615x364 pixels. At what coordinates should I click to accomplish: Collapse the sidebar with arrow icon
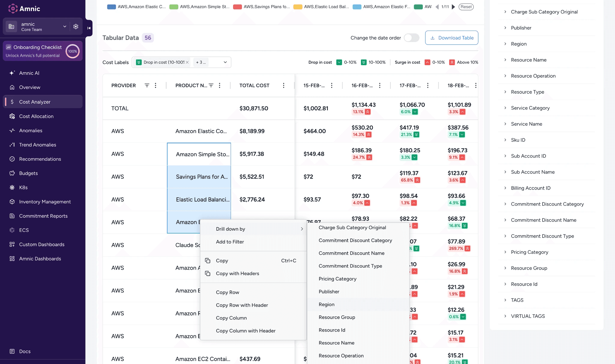pos(89,28)
